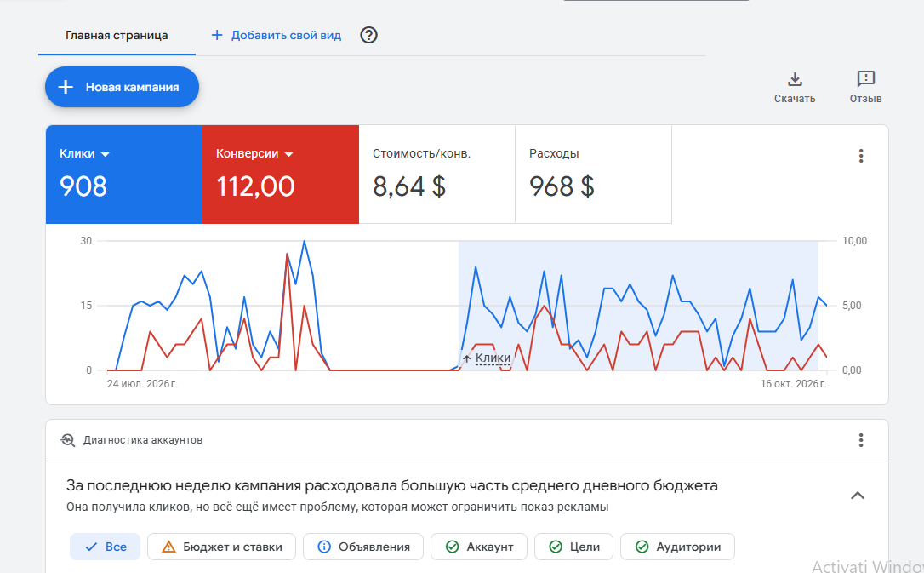Click Добавить свой вид link
The width and height of the screenshot is (924, 573).
[x=286, y=36]
